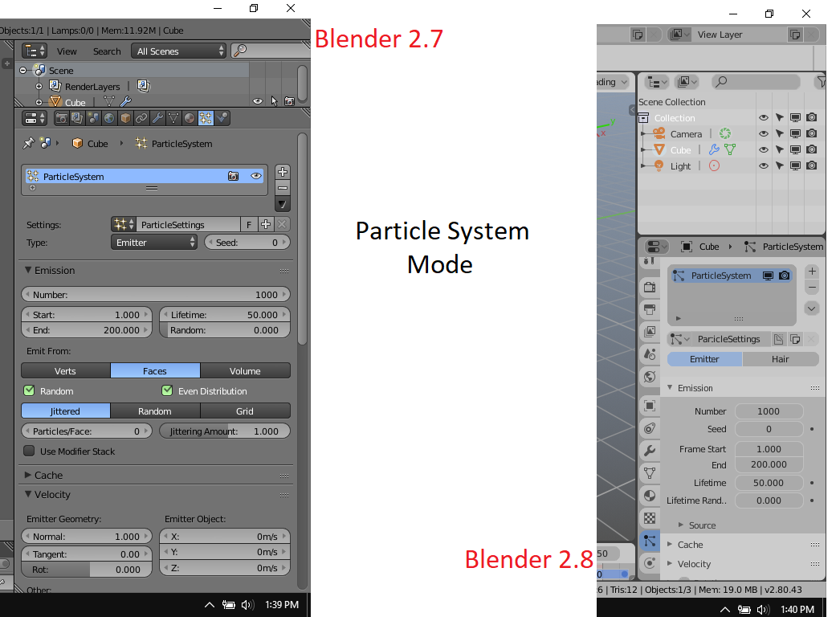Open the Search menu in Blender 2.7 outliner
Viewport: 840px width, 617px height.
pos(107,51)
